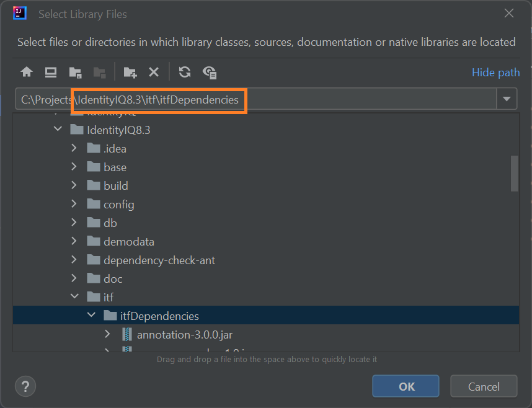
Task: Refresh the file tree
Action: (x=185, y=72)
